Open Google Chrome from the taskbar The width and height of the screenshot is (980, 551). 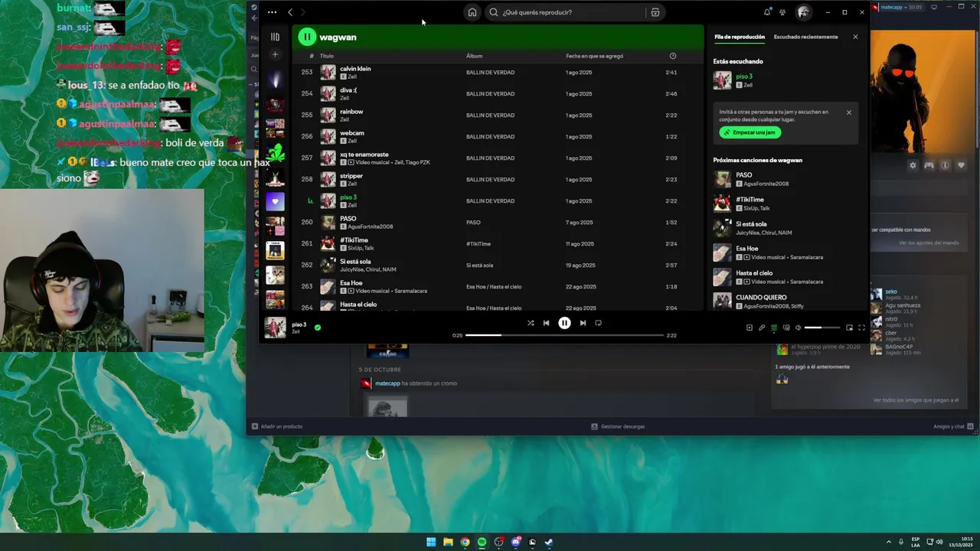(x=465, y=542)
